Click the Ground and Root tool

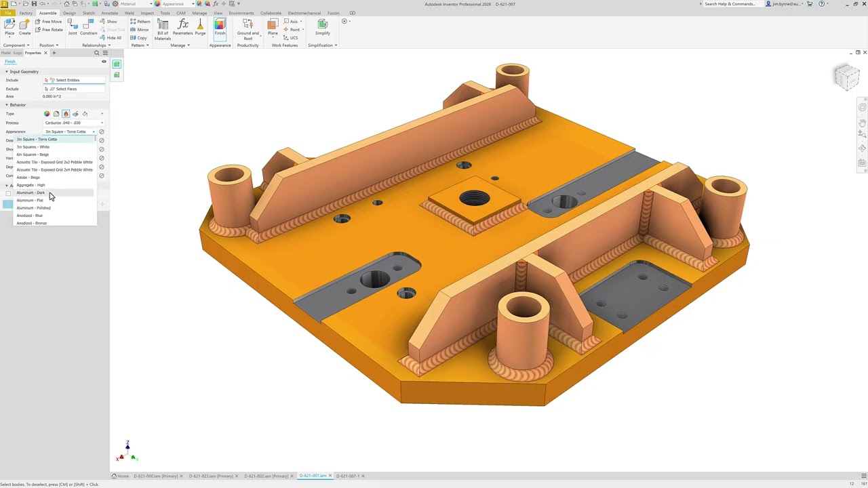click(248, 29)
